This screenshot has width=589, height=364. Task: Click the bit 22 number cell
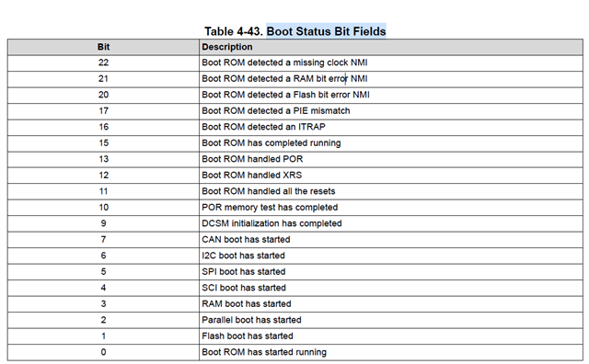[x=103, y=63]
